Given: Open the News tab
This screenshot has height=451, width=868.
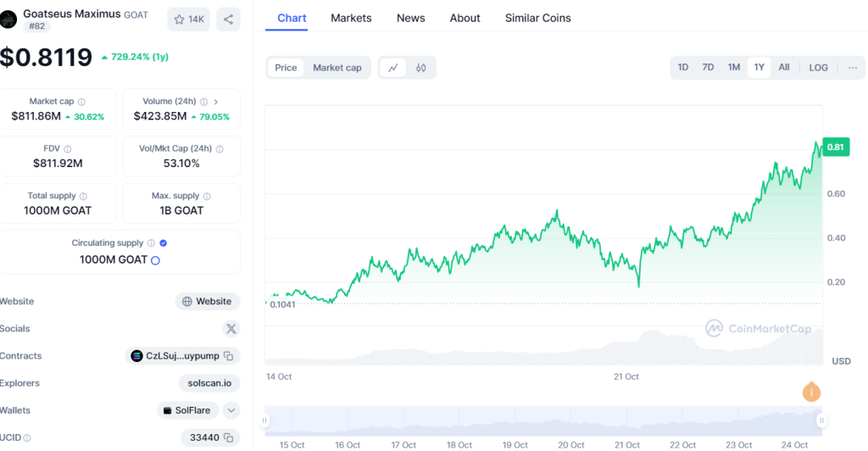Looking at the screenshot, I should click(x=411, y=19).
